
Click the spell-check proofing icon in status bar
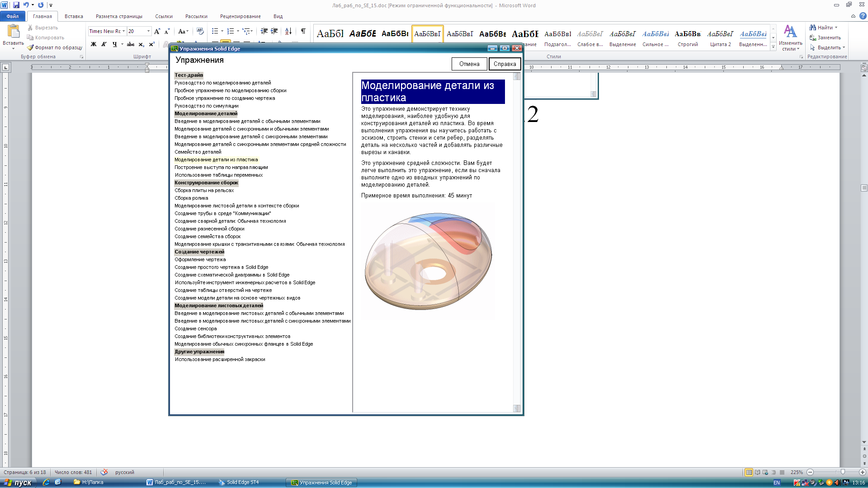(104, 472)
